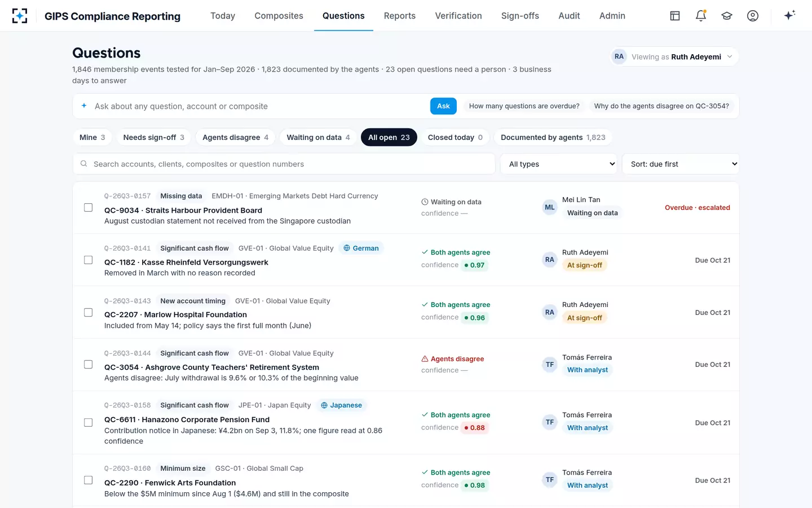This screenshot has width=812, height=508.
Task: Focus the 'Ask about any question' input
Action: pyautogui.click(x=259, y=106)
